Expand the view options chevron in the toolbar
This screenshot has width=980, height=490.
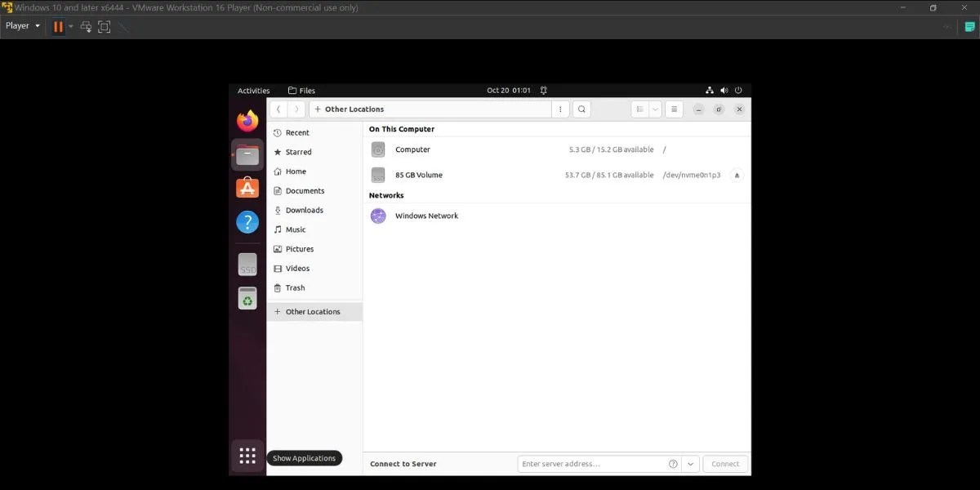(656, 109)
